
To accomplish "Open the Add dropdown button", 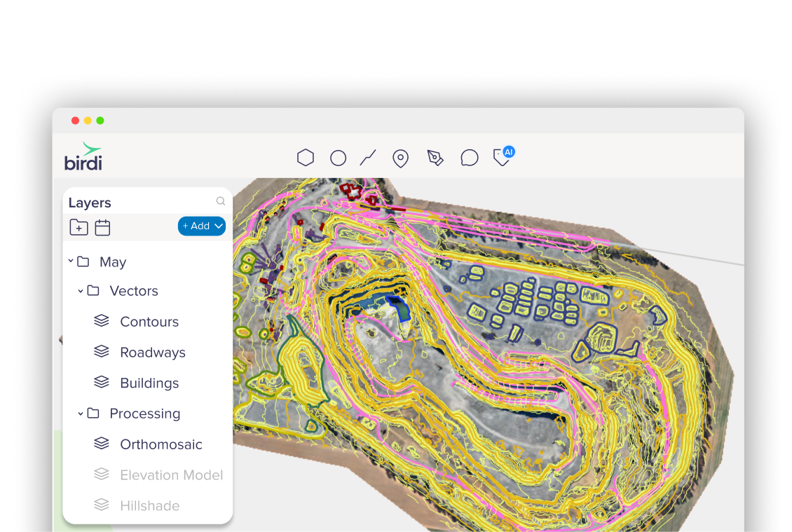I will point(202,226).
